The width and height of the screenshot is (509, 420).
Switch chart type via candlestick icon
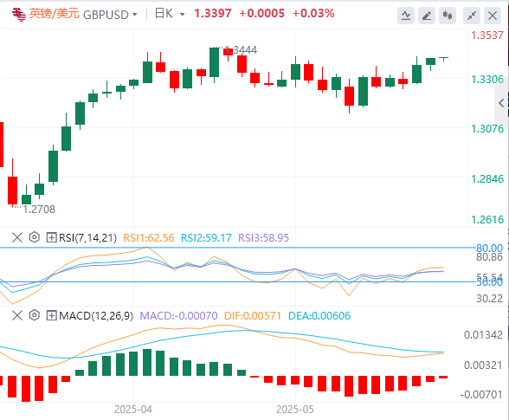click(448, 16)
